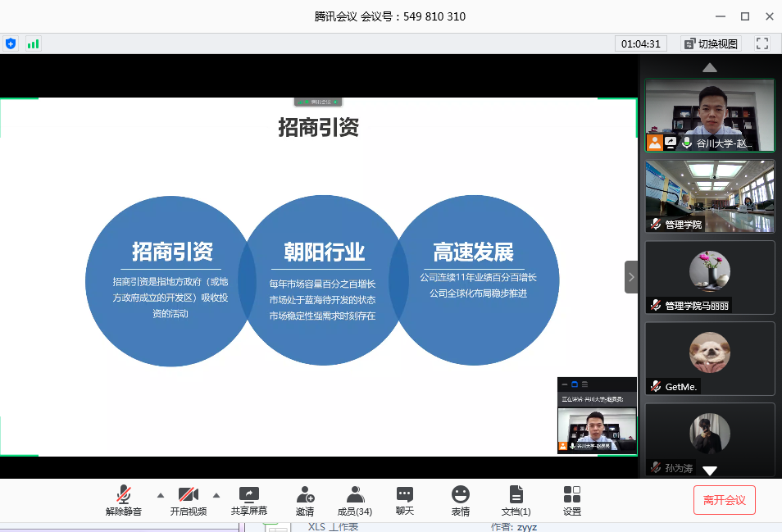782x532 pixels.
Task: Click the blue security shield icon
Action: (x=11, y=43)
